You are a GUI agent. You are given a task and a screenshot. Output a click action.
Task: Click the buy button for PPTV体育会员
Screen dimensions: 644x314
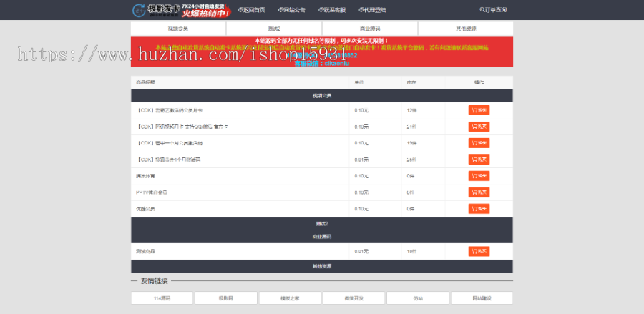click(479, 192)
